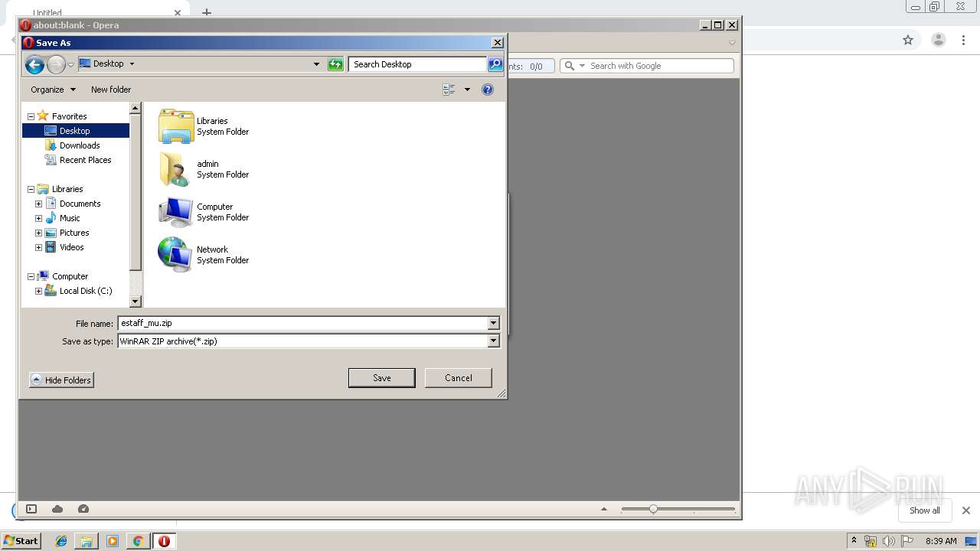980x551 pixels.
Task: Click the green Refresh button in address bar
Action: point(335,64)
